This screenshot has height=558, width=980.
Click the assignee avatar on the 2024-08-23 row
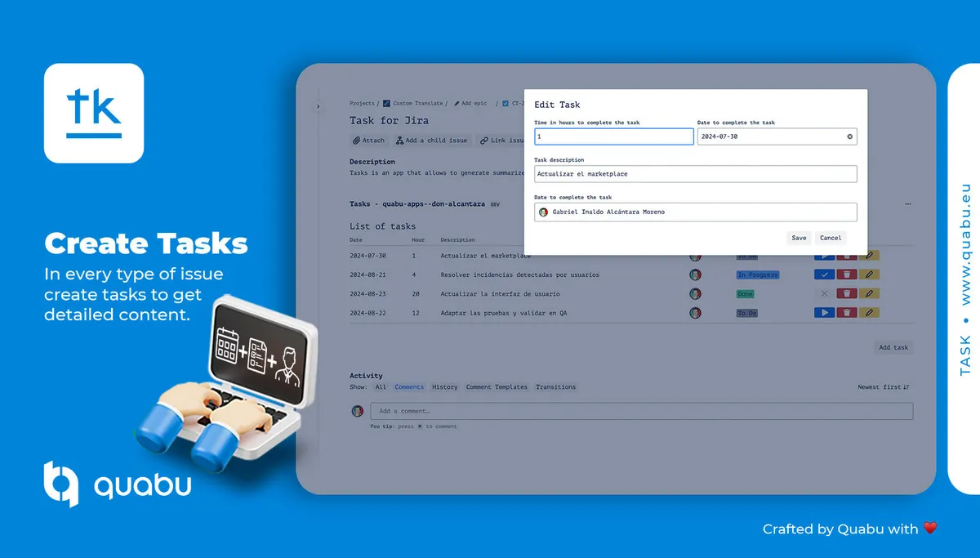pos(695,293)
